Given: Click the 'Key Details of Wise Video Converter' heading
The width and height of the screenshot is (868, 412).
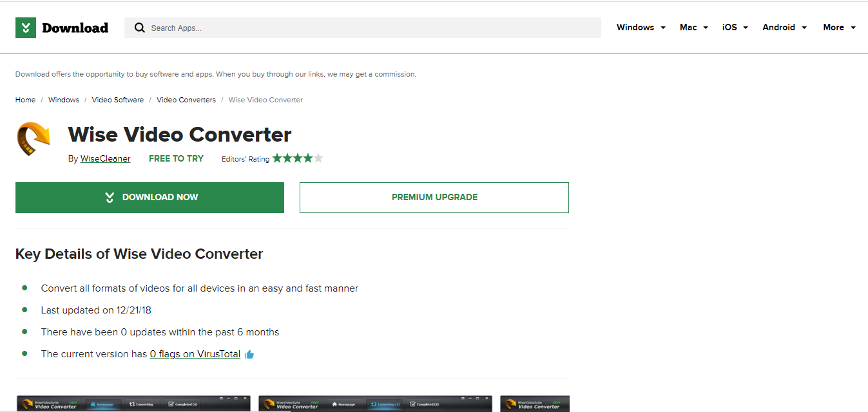Looking at the screenshot, I should click(139, 254).
